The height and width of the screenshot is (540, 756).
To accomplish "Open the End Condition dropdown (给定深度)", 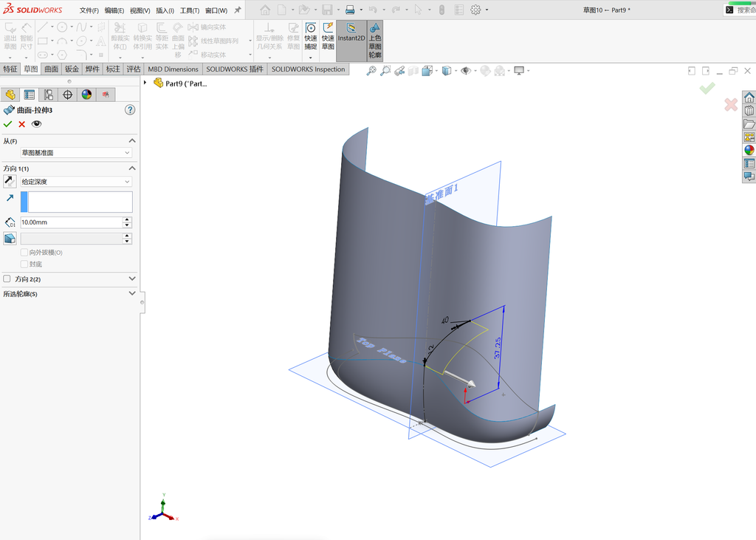I will click(x=76, y=182).
